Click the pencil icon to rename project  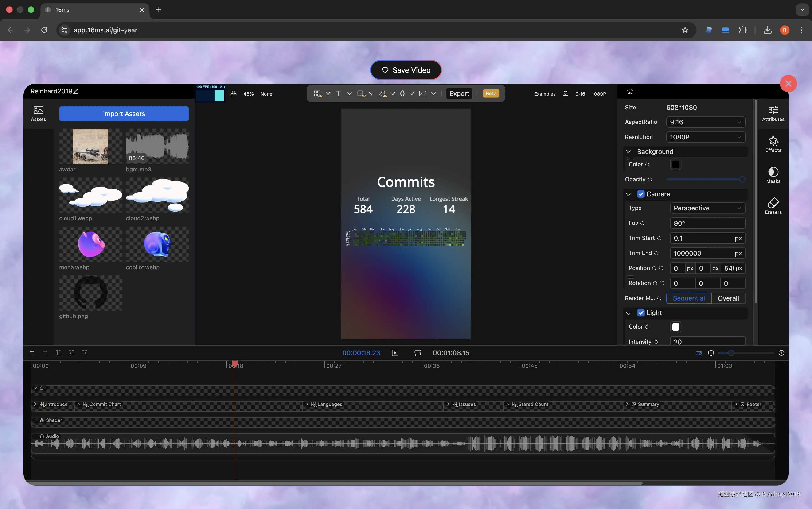pos(76,91)
